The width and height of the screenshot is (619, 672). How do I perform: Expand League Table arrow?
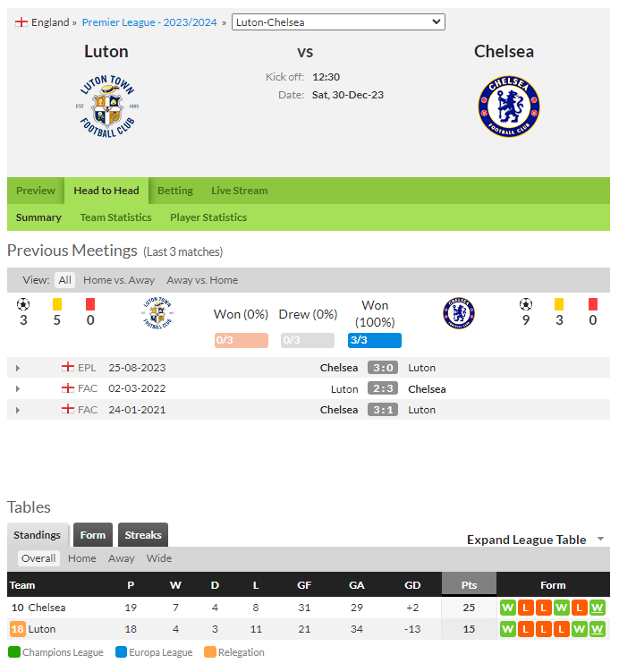(600, 540)
